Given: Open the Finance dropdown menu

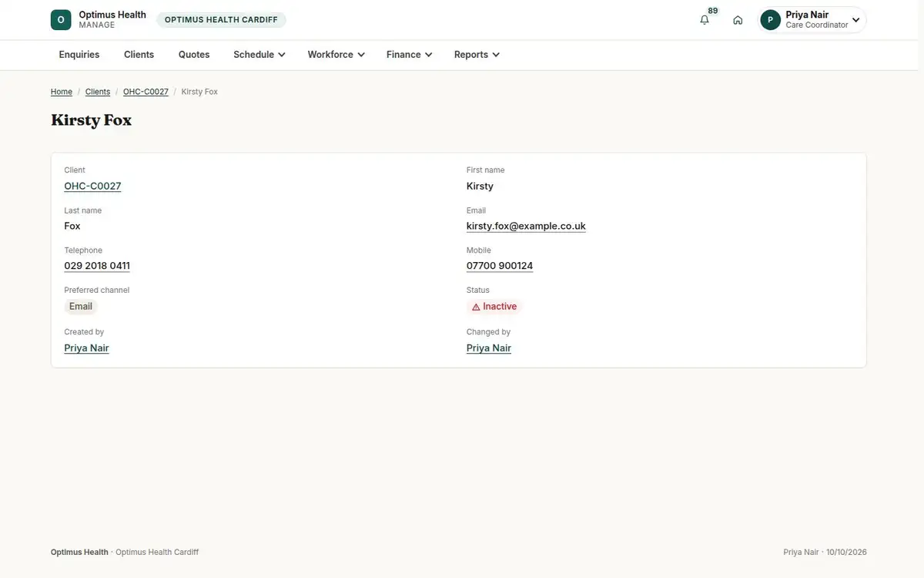Looking at the screenshot, I should coord(409,55).
